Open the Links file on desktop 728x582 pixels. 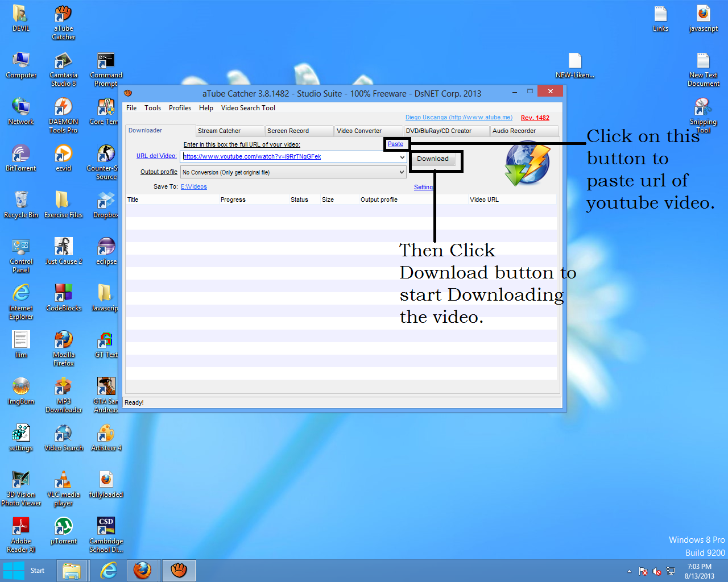point(660,19)
